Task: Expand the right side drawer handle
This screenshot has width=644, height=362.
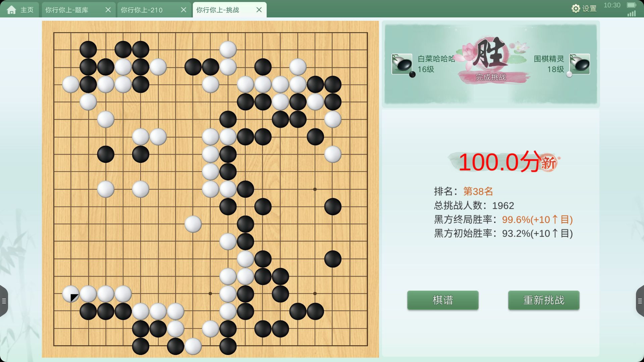Action: point(640,301)
